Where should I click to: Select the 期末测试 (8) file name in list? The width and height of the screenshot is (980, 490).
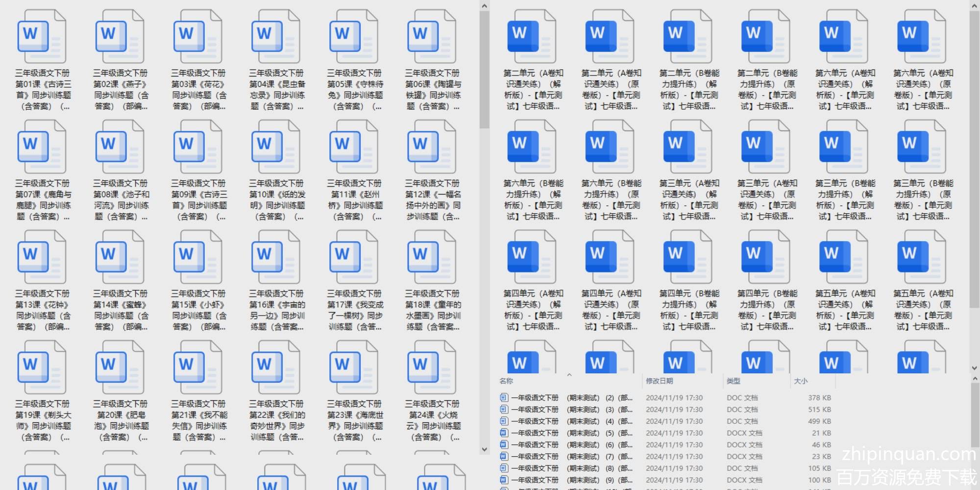pos(572,468)
